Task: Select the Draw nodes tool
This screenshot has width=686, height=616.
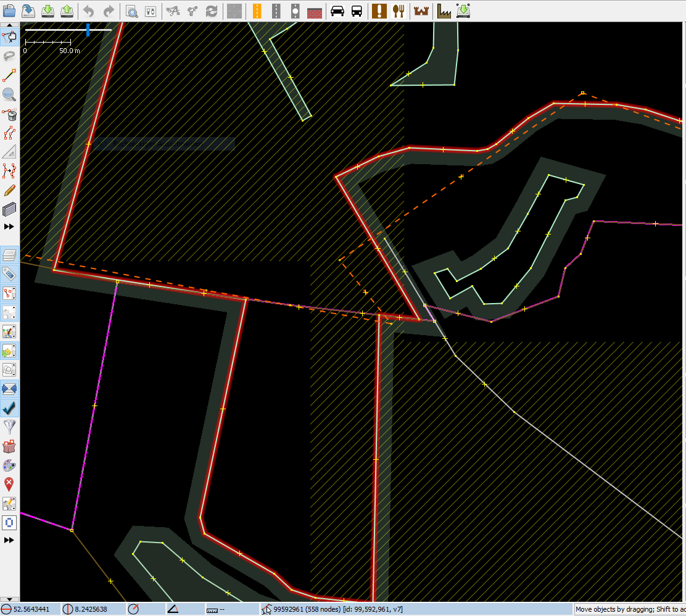Action: click(9, 75)
